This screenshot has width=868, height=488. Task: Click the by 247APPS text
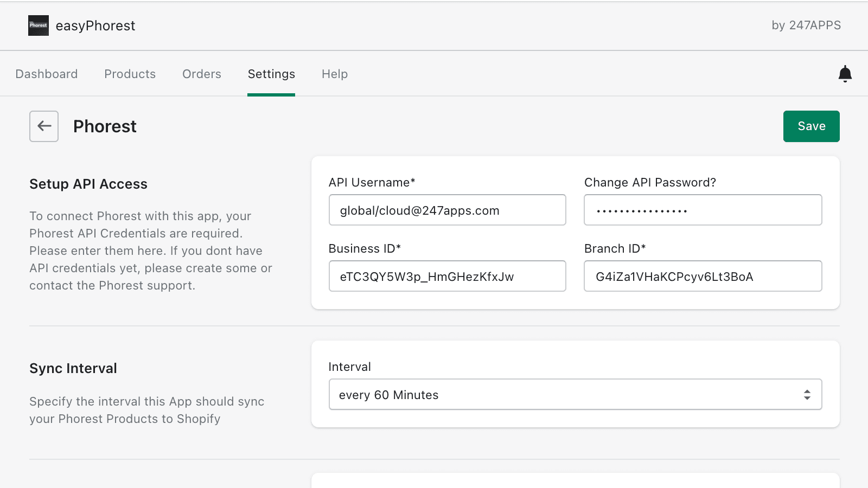coord(806,25)
